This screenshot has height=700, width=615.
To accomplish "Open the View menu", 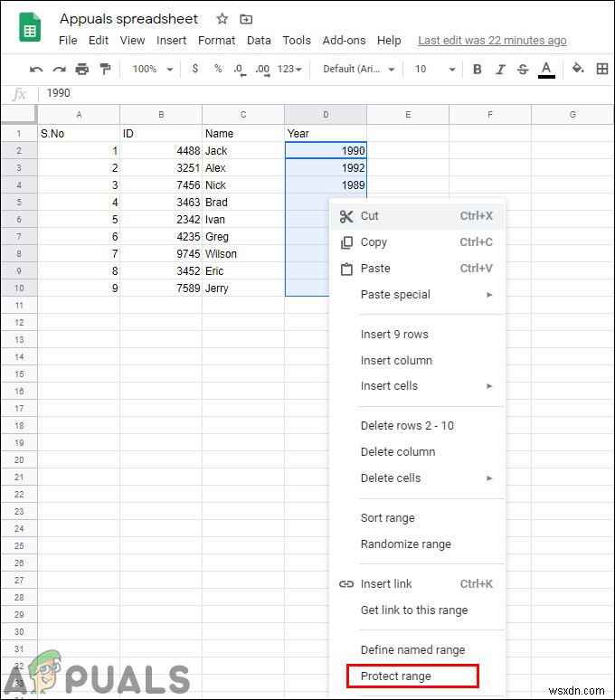I will (132, 41).
